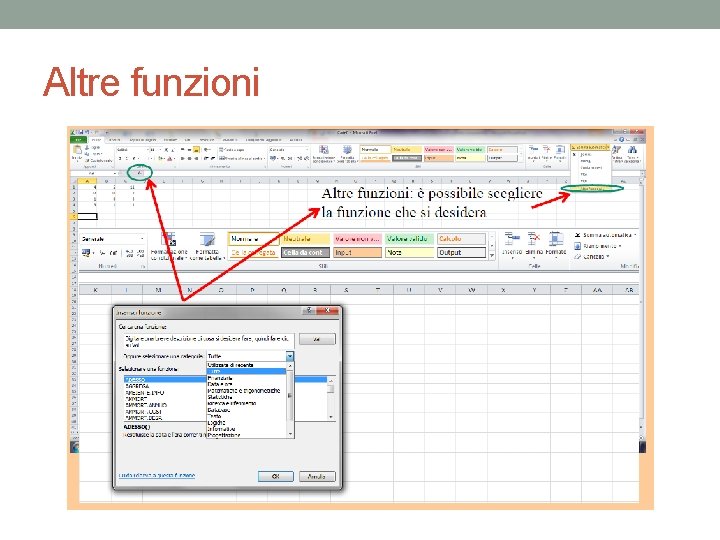Apply the Output cell style in the enlarged strip

pyautogui.click(x=461, y=252)
